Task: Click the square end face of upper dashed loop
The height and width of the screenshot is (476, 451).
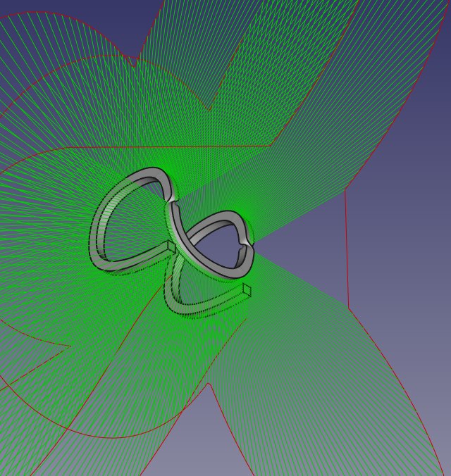Action: coord(172,247)
